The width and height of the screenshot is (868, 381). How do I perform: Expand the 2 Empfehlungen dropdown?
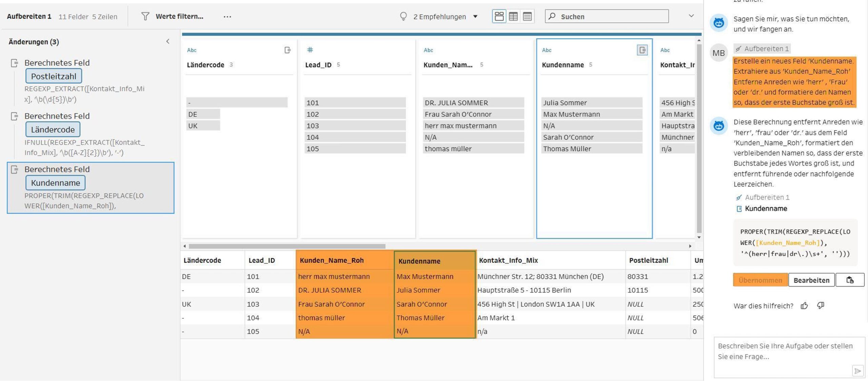475,17
